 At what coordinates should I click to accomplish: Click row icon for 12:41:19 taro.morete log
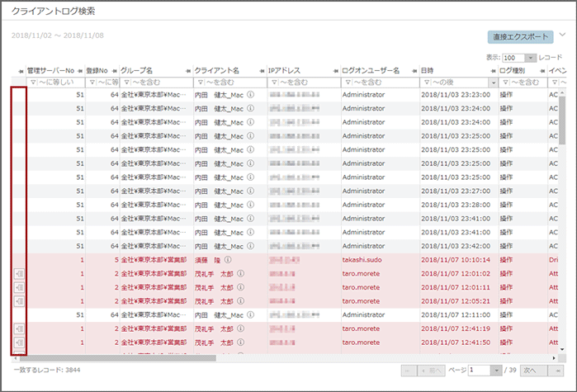[19, 328]
